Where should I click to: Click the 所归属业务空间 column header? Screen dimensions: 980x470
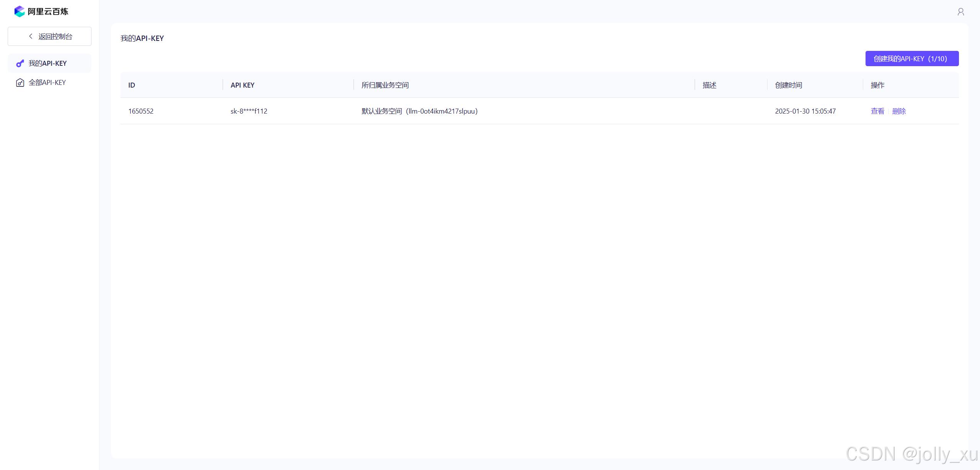click(x=385, y=85)
